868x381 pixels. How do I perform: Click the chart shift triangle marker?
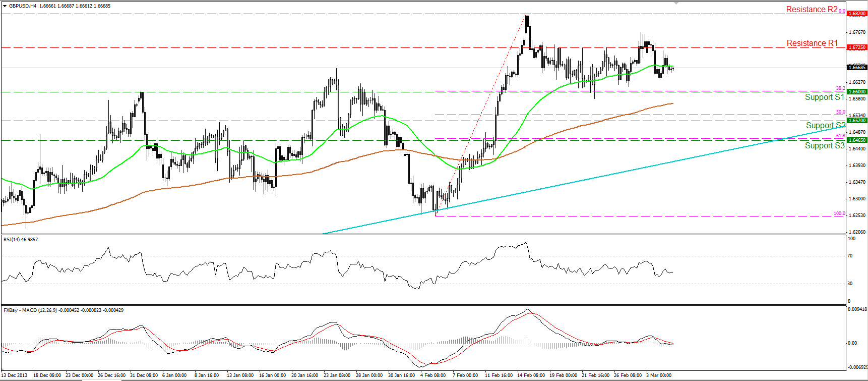676,3
